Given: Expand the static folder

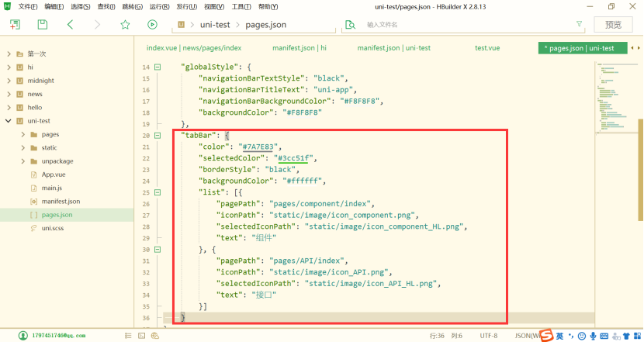Looking at the screenshot, I should [23, 148].
